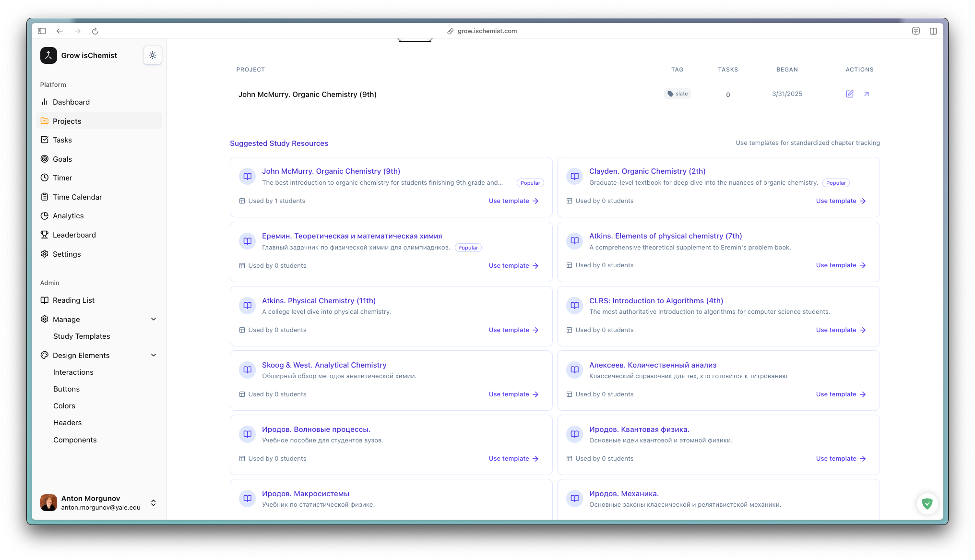Collapse the Manage section chevron

154,319
